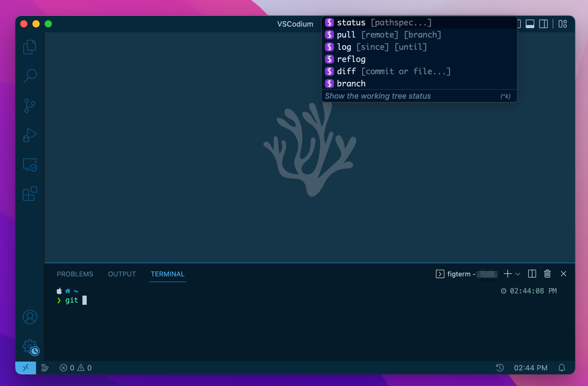Image resolution: width=588 pixels, height=386 pixels.
Task: Open the Extensions panel
Action: point(29,194)
